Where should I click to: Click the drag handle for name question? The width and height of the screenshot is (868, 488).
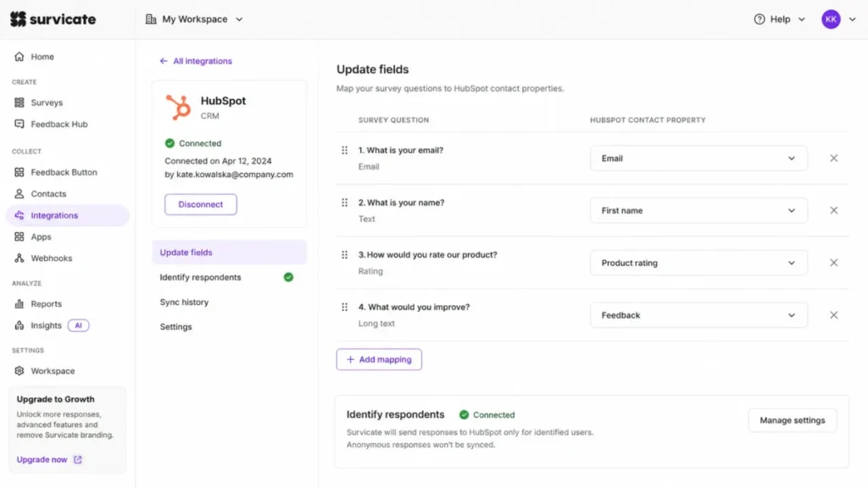tap(345, 202)
